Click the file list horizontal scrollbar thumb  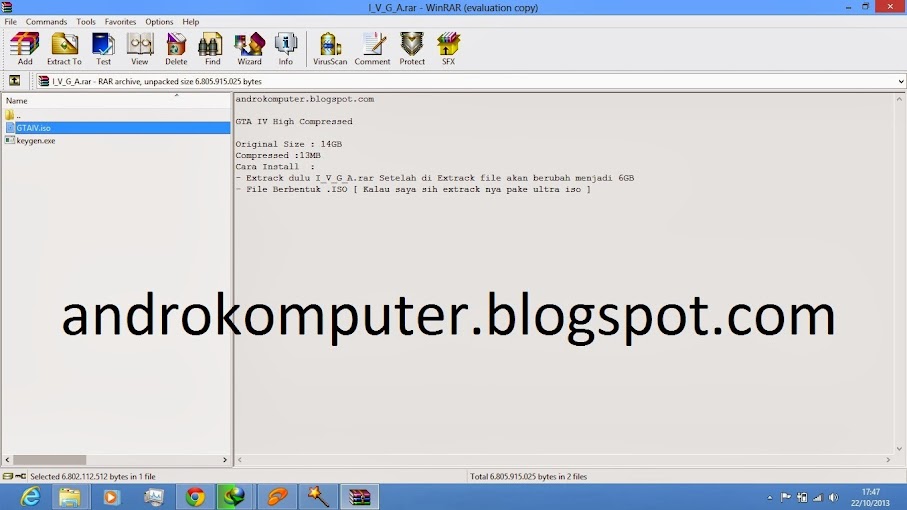(50, 460)
